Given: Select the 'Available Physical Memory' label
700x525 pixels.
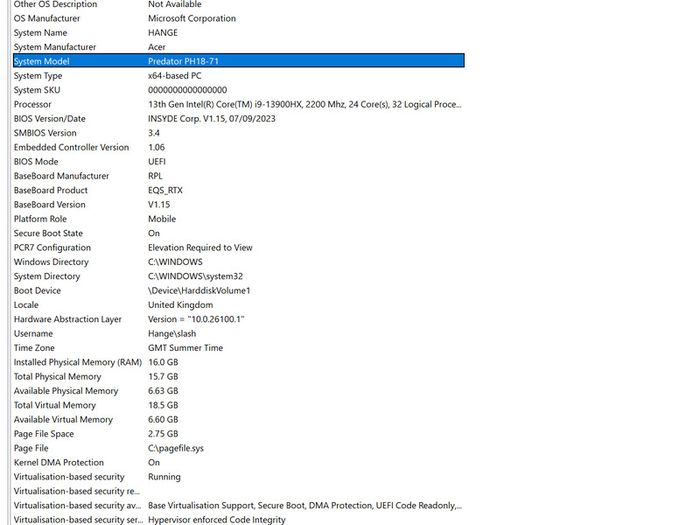Looking at the screenshot, I should [x=66, y=391].
